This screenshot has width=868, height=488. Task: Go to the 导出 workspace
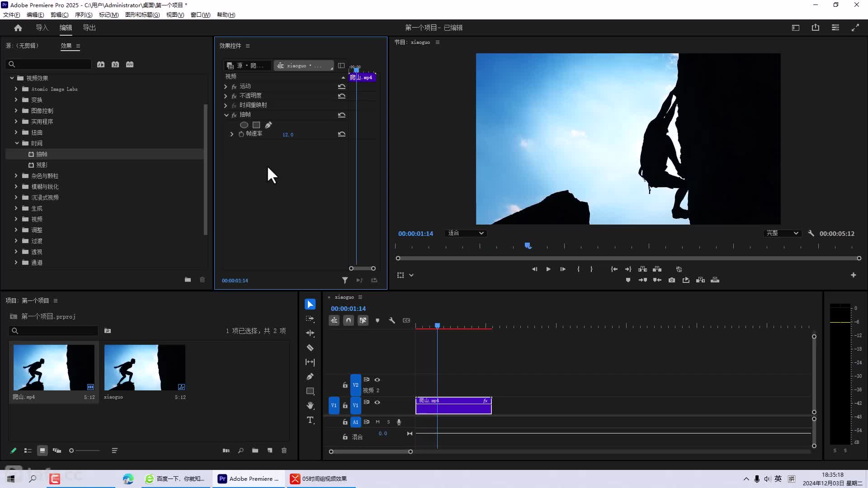[89, 28]
